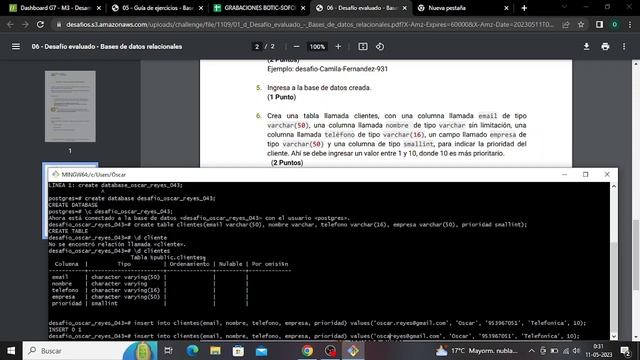Launch Microsoft Edge from taskbar
Viewport: 640px width, 360px height.
click(192, 351)
